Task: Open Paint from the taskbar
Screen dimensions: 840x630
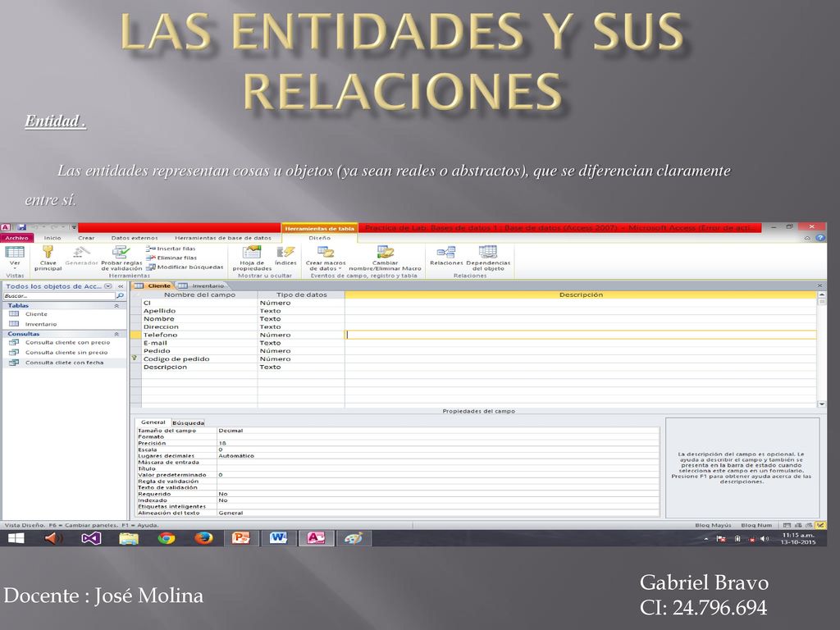Action: pos(354,538)
